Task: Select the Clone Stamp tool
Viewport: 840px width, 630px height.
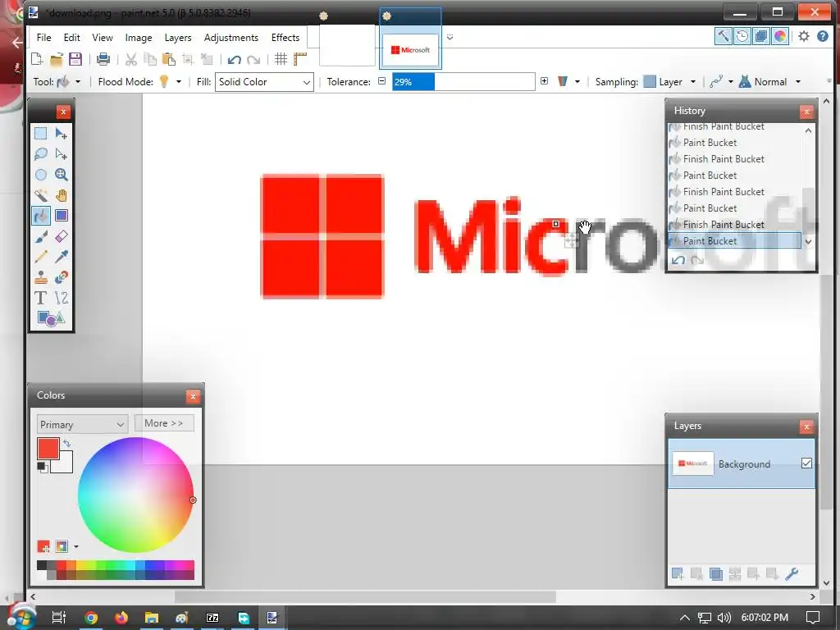Action: (x=41, y=277)
